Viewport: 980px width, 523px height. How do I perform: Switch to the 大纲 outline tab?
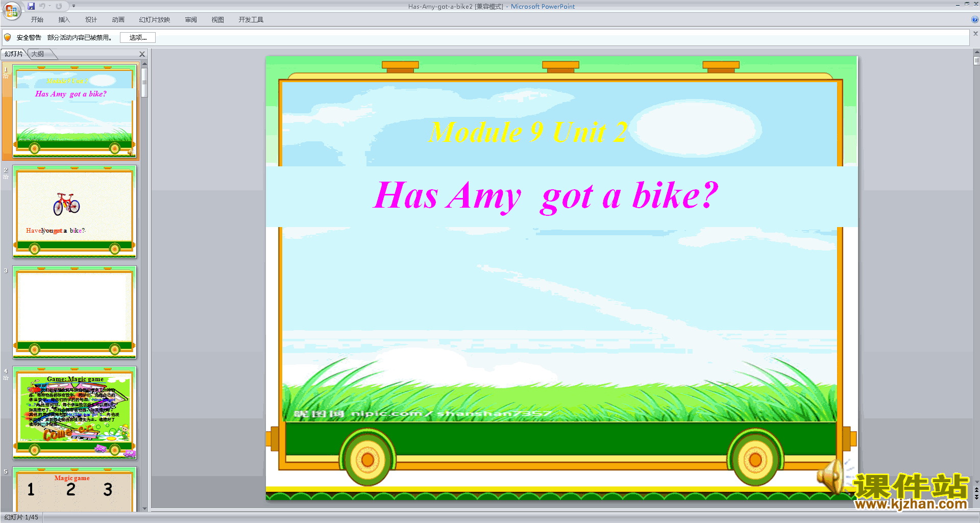pos(38,54)
